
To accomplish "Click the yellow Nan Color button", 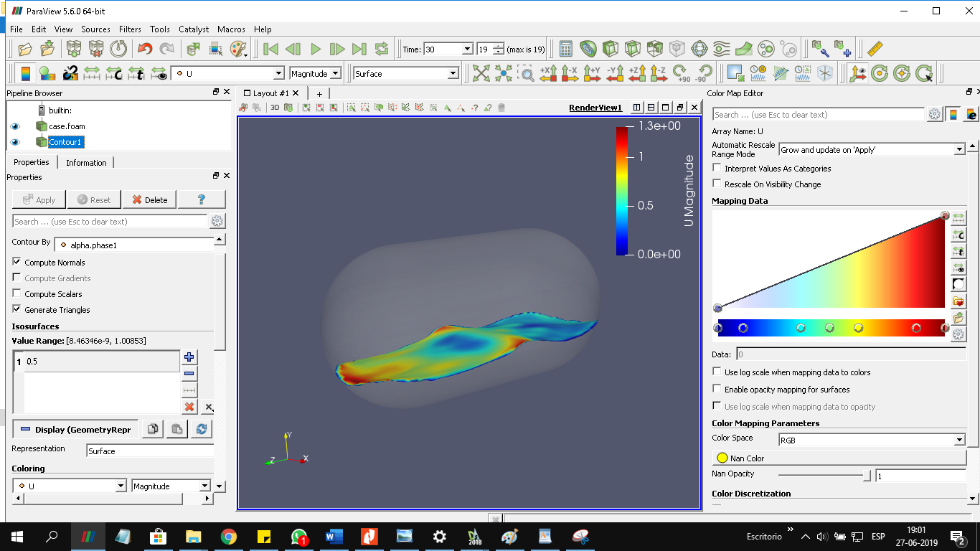I will pos(722,458).
